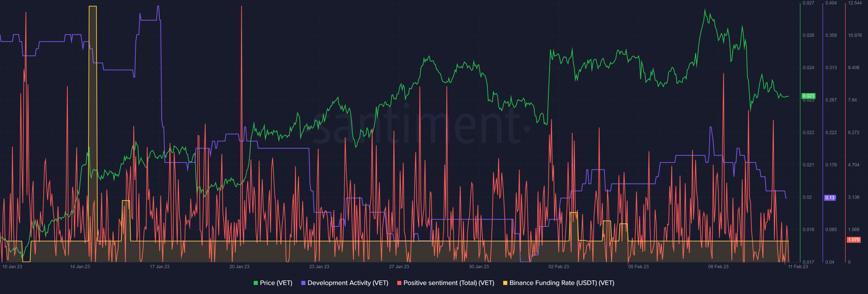Click the 11 Feb 23 date label
Image resolution: width=868 pixels, height=294 pixels.
click(798, 267)
